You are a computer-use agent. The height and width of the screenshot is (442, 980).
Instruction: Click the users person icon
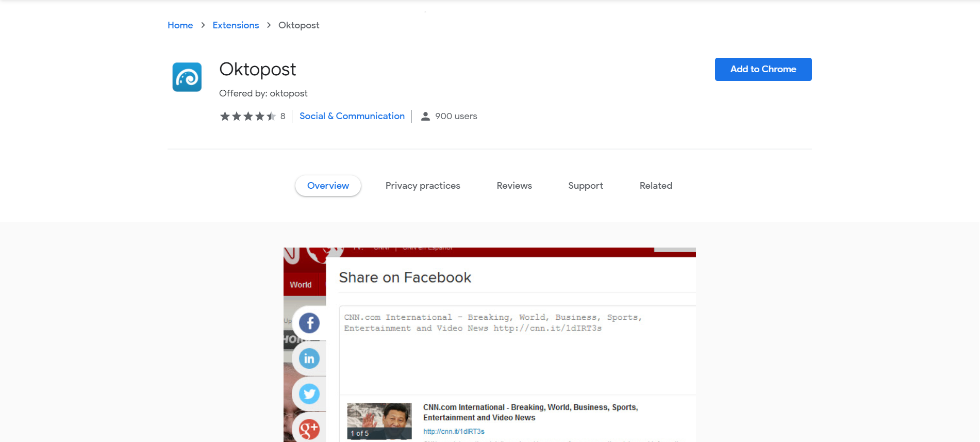(425, 116)
